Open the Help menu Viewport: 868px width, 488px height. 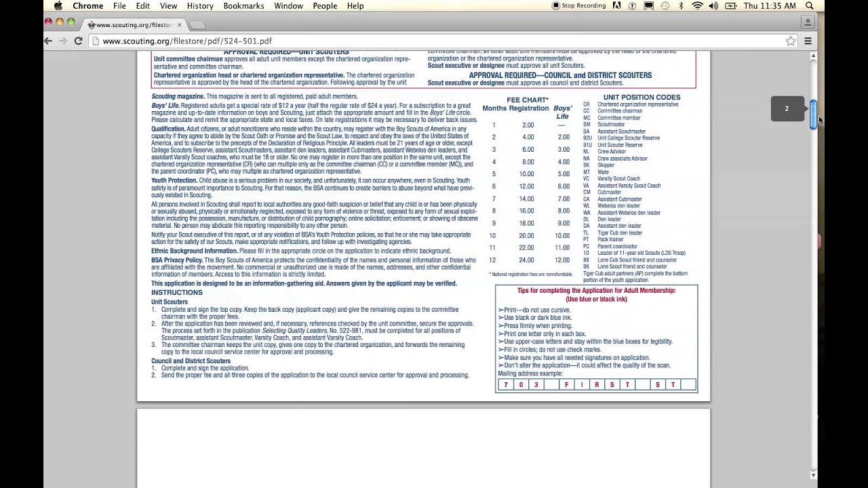point(355,5)
